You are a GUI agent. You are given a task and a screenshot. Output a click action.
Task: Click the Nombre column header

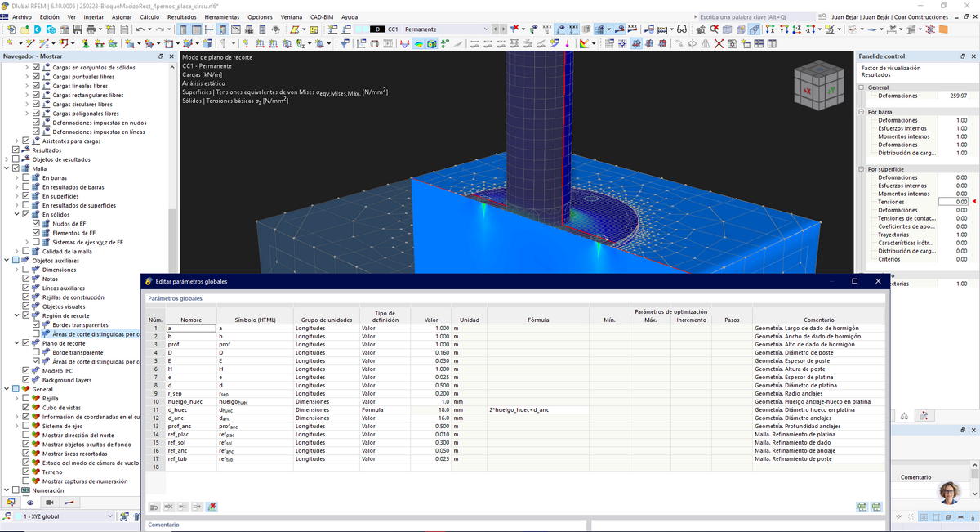click(191, 320)
